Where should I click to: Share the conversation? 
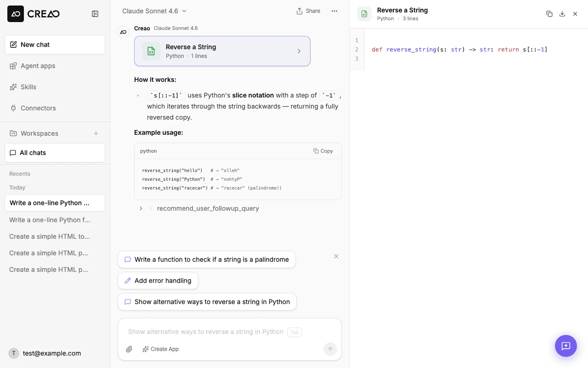point(308,11)
